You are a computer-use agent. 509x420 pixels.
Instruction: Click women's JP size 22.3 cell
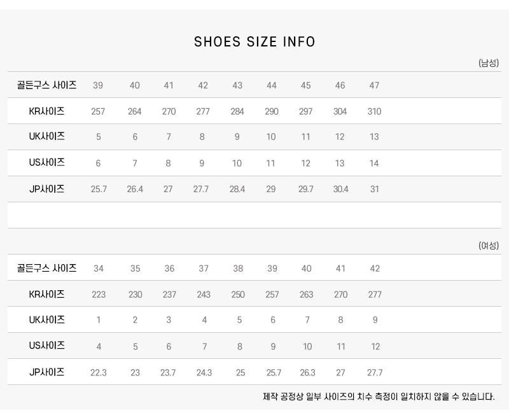99,373
